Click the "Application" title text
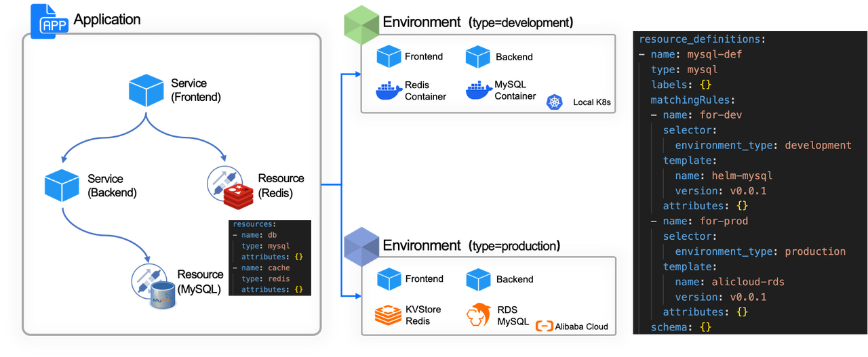 coord(107,20)
